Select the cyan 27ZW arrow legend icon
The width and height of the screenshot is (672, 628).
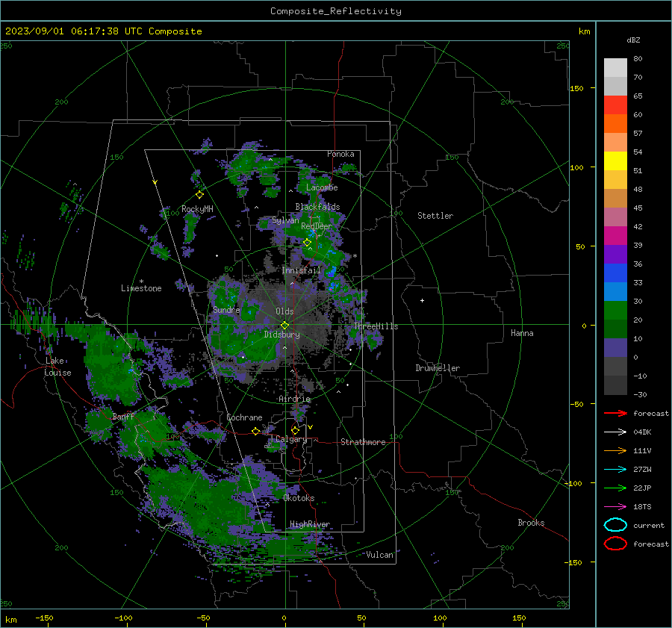coord(615,470)
